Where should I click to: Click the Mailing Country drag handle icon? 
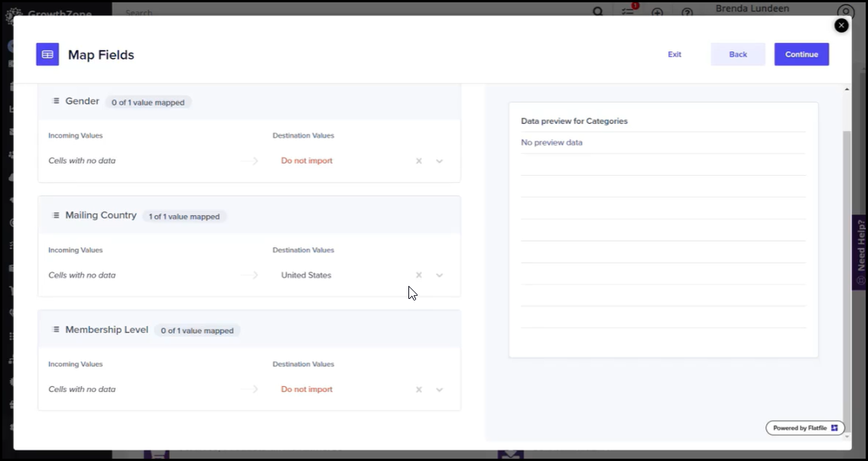56,216
